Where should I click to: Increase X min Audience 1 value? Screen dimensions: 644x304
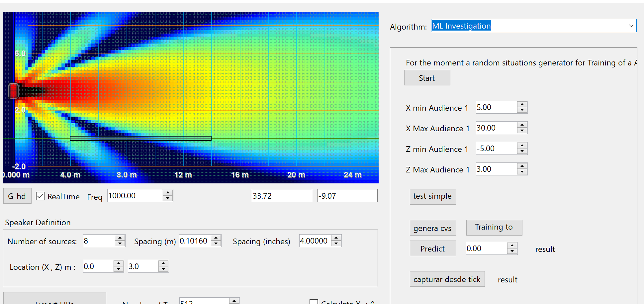pyautogui.click(x=522, y=104)
